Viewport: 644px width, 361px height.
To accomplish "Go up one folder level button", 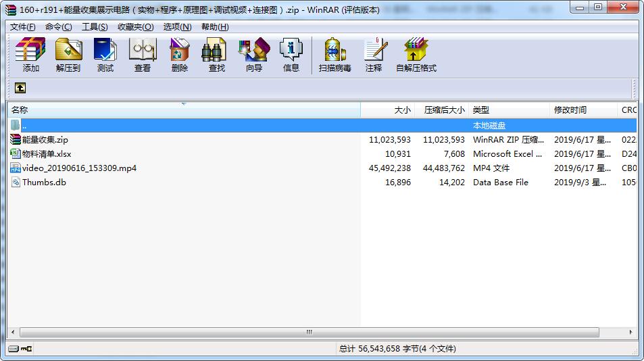I will point(20,88).
